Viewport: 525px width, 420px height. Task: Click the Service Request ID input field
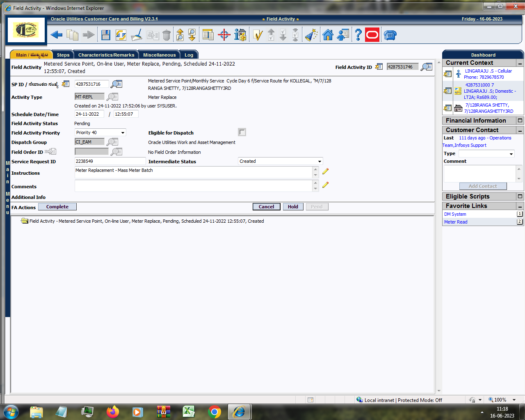tap(110, 161)
